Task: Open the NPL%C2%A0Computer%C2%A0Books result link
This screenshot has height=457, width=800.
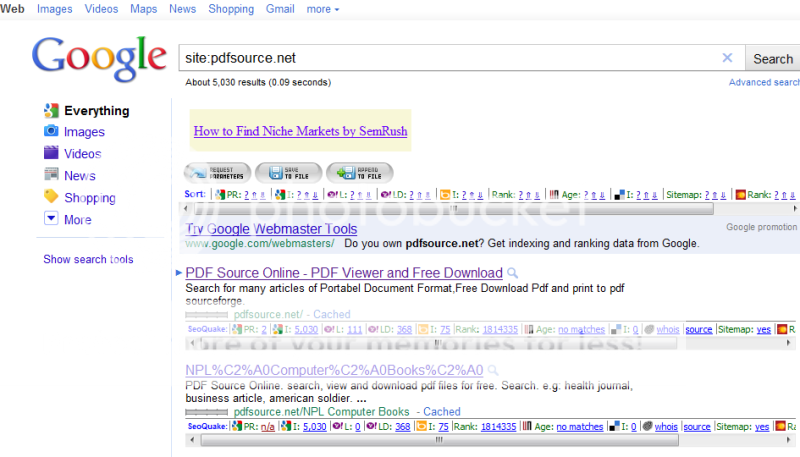Action: [x=334, y=370]
